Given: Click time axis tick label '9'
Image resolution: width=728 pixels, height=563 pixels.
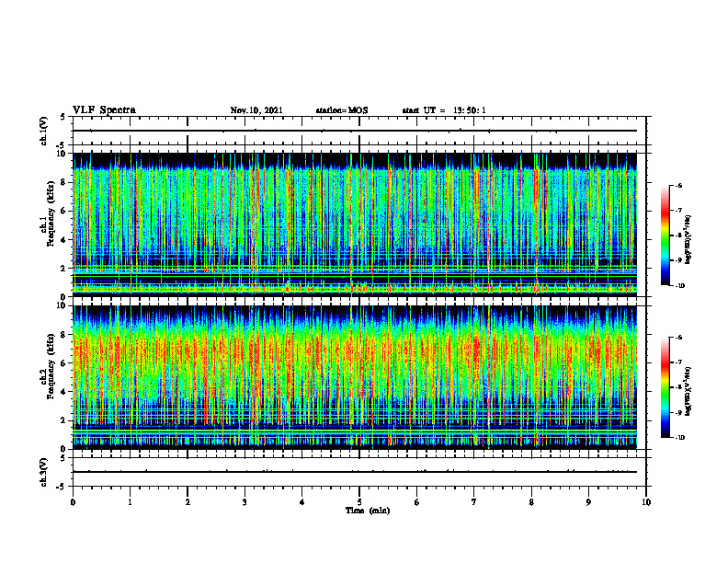Looking at the screenshot, I should pos(588,502).
